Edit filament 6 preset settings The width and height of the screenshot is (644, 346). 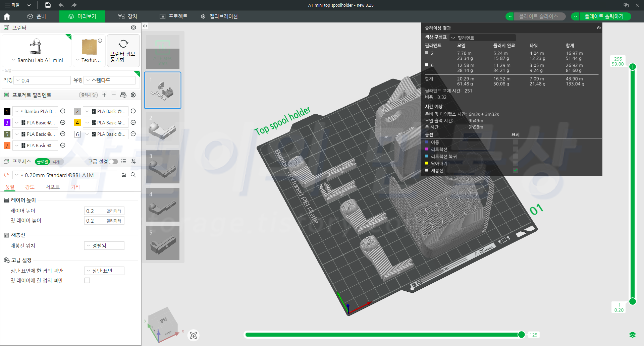pyautogui.click(x=133, y=134)
